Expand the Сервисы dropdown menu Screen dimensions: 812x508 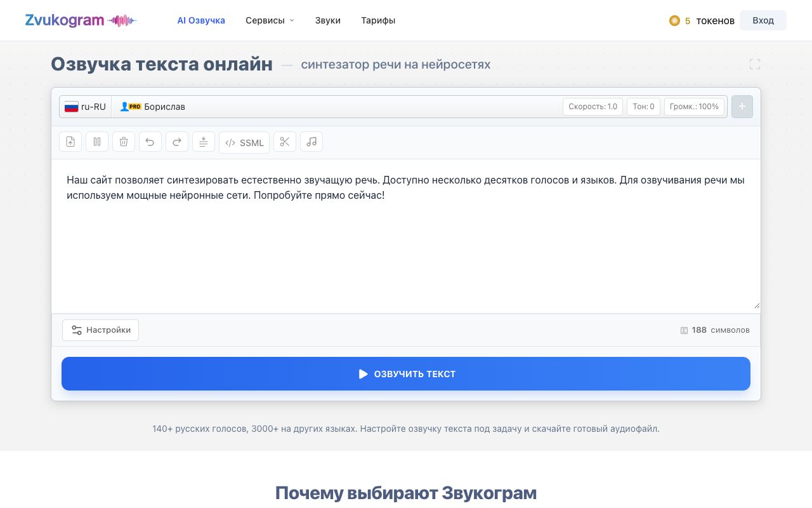click(x=270, y=20)
